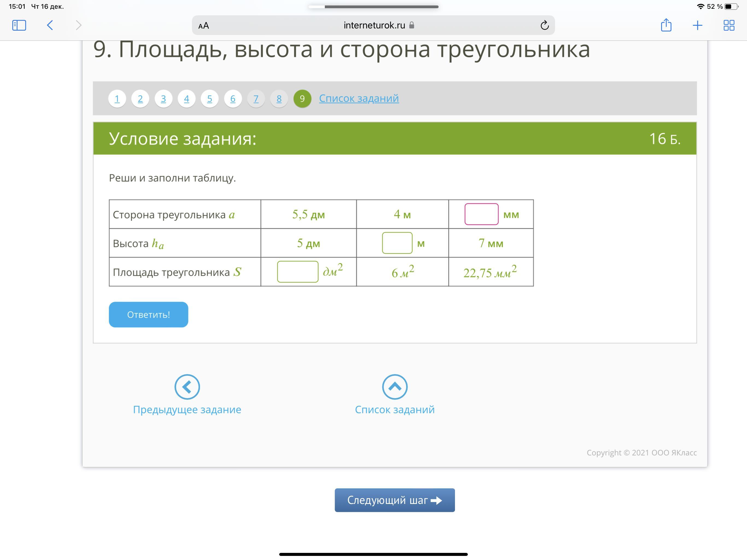Screen dimensions: 747x560
Task: Go back with Safari back arrow
Action: pyautogui.click(x=50, y=25)
